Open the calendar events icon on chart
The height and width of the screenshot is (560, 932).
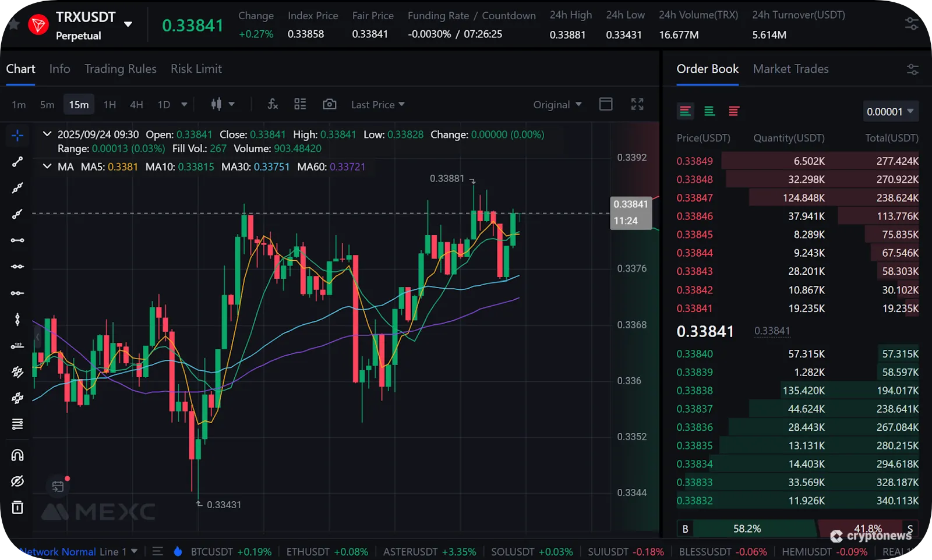(x=58, y=486)
